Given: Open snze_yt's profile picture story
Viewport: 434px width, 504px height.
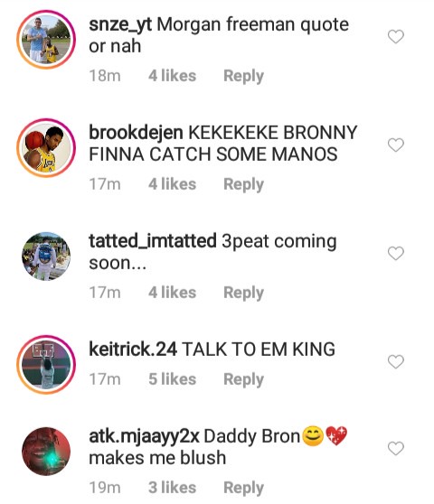Looking at the screenshot, I should [46, 40].
